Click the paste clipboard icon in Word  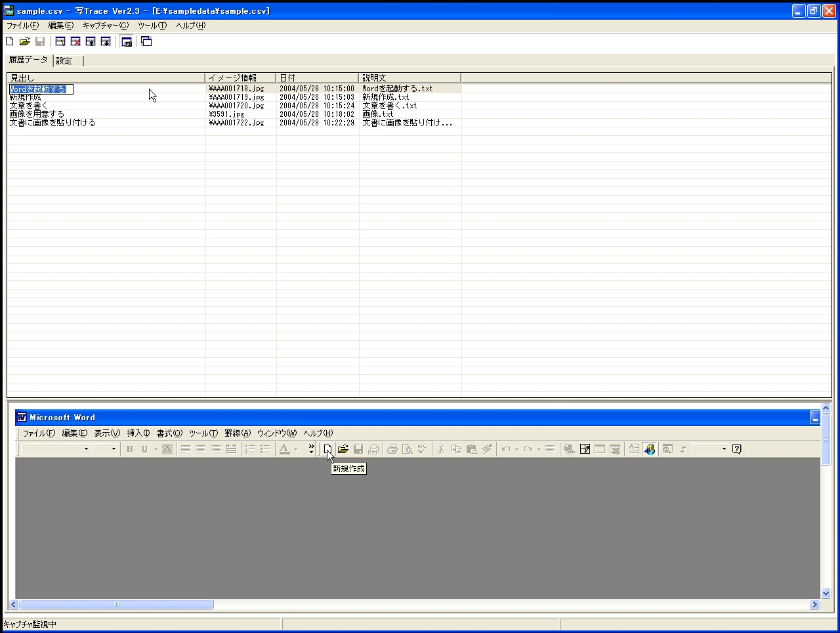471,449
